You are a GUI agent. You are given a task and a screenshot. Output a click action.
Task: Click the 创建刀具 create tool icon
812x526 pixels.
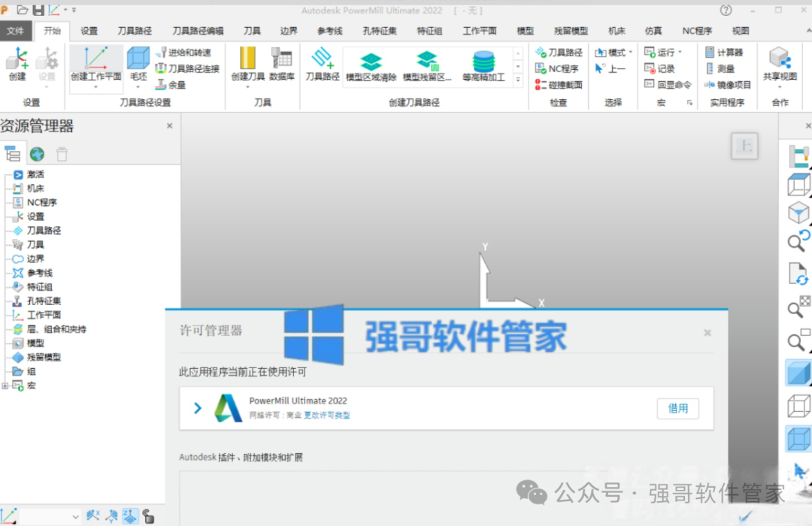point(247,64)
